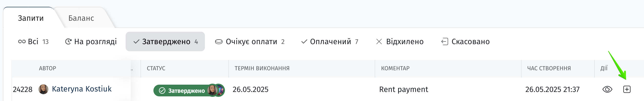This screenshot has width=644, height=101.
Task: Sort by Статус column header
Action: tap(156, 68)
